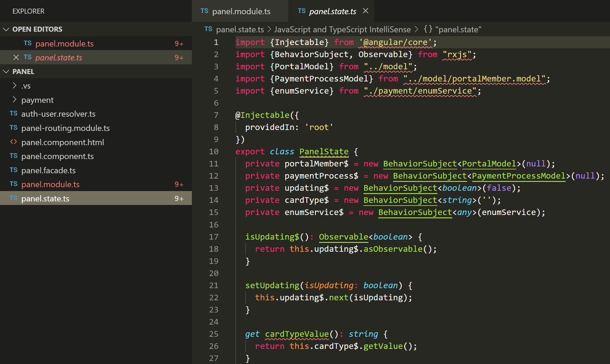The height and width of the screenshot is (364, 610).
Task: Click the 9+ problems badge on panel.module.ts in PANEL
Action: (179, 184)
